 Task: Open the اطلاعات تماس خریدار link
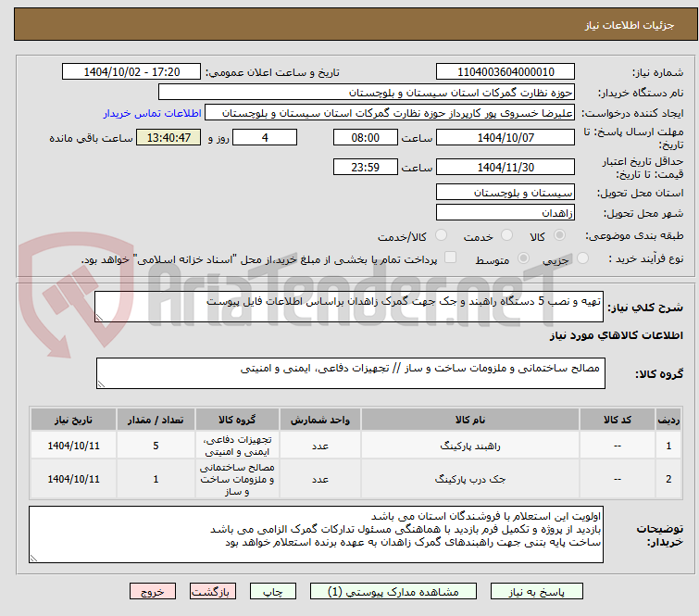point(153,113)
